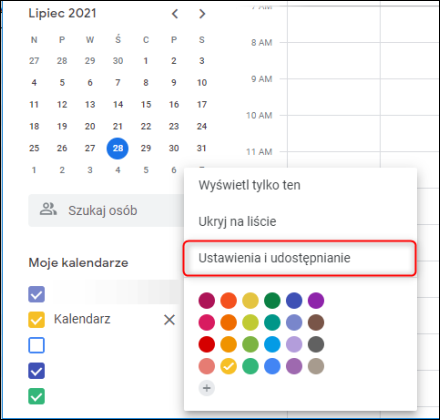Select today's highlighted date 28
Viewport: 440px width, 420px height.
click(x=118, y=148)
